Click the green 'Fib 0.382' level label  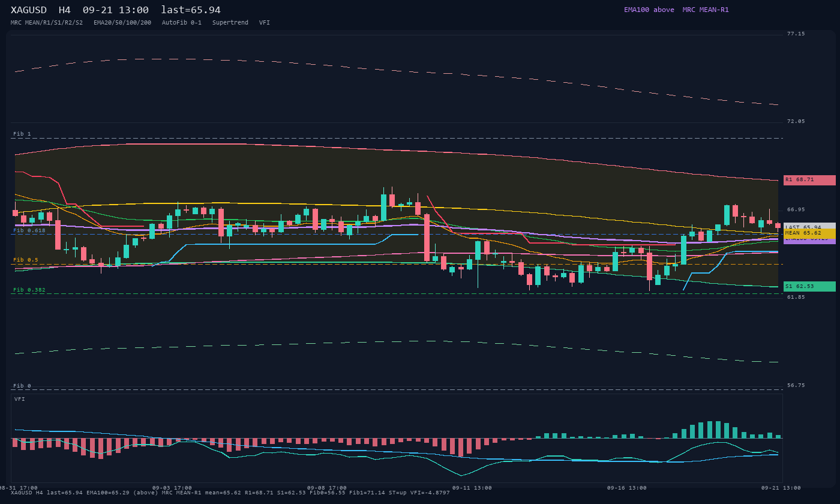29,290
